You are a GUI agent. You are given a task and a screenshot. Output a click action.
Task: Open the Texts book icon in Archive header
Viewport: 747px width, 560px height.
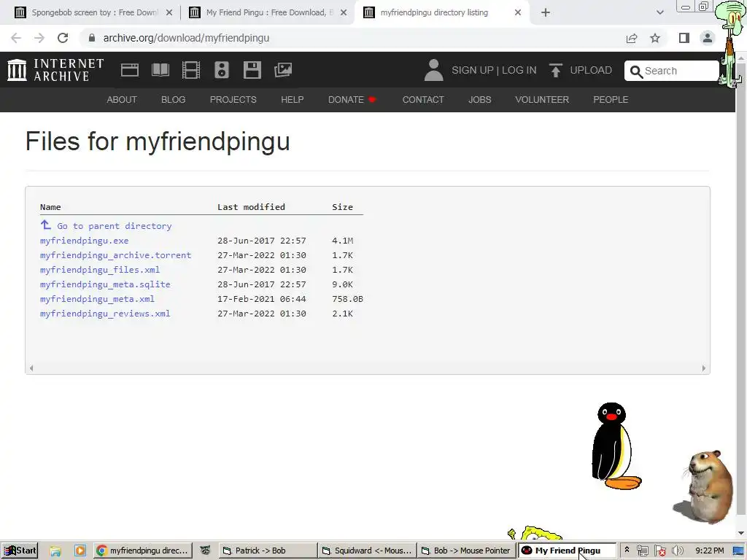coord(160,70)
